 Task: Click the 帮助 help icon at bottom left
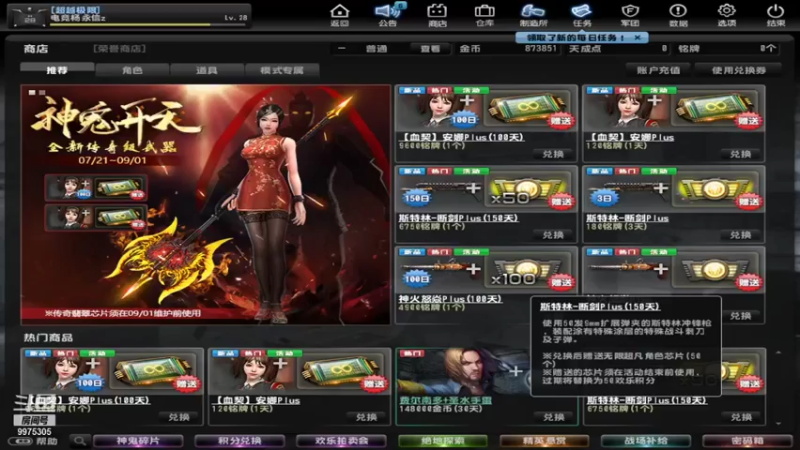coord(35,441)
